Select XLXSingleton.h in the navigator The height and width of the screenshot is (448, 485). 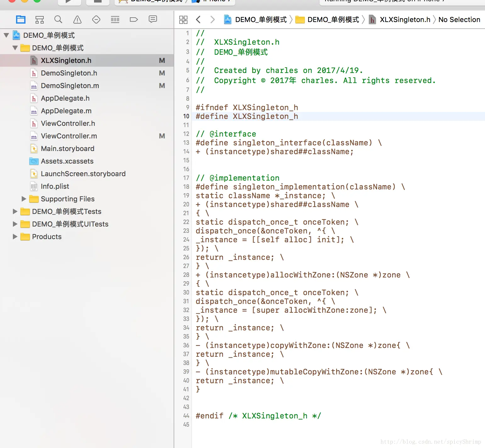87,60
